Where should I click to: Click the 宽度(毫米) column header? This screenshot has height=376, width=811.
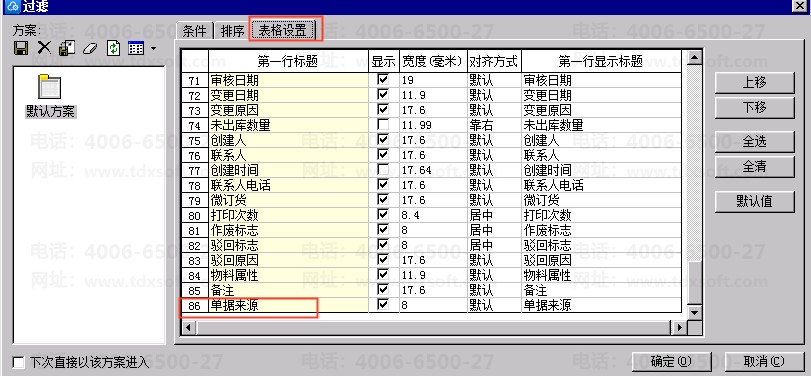tap(433, 62)
